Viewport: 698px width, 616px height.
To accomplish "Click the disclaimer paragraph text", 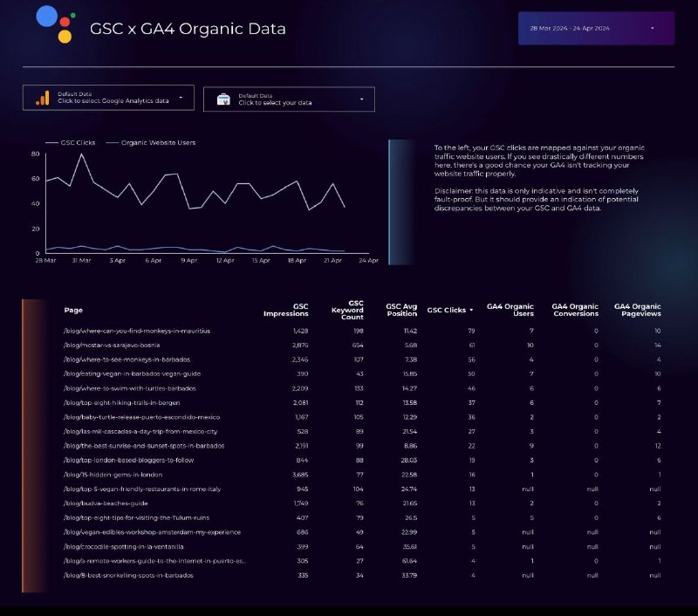I will (537, 200).
